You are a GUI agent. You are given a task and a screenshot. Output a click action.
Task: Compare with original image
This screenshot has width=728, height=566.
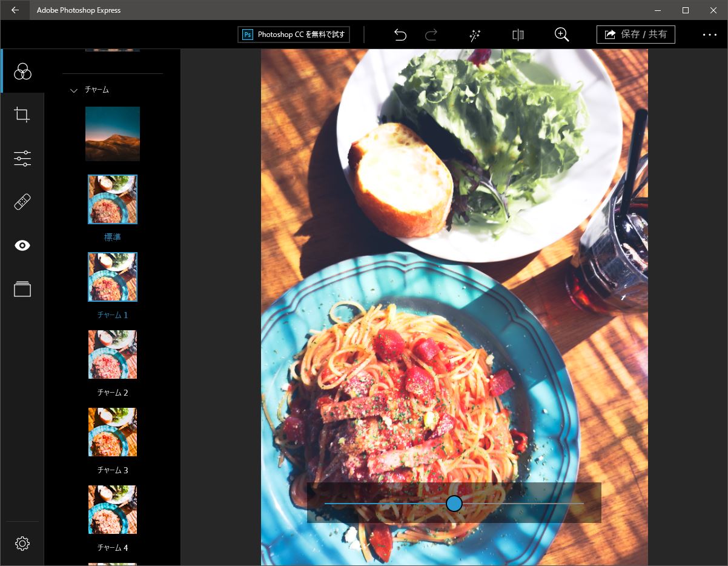(x=518, y=35)
